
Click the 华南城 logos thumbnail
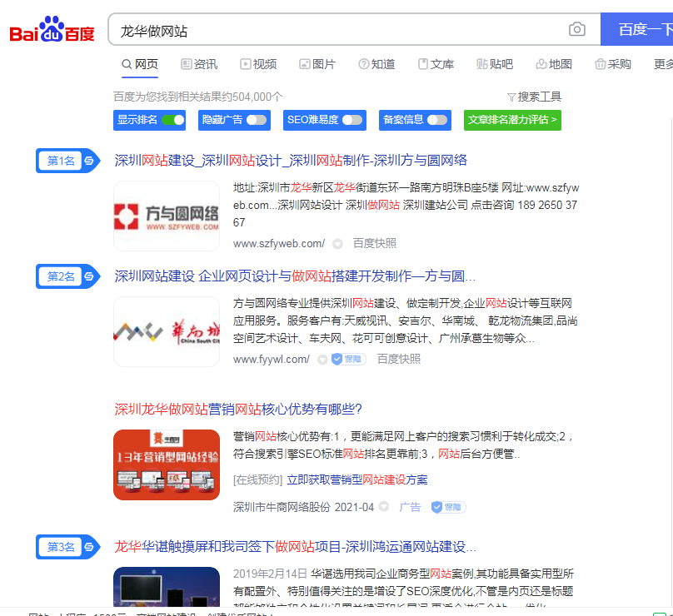(167, 331)
